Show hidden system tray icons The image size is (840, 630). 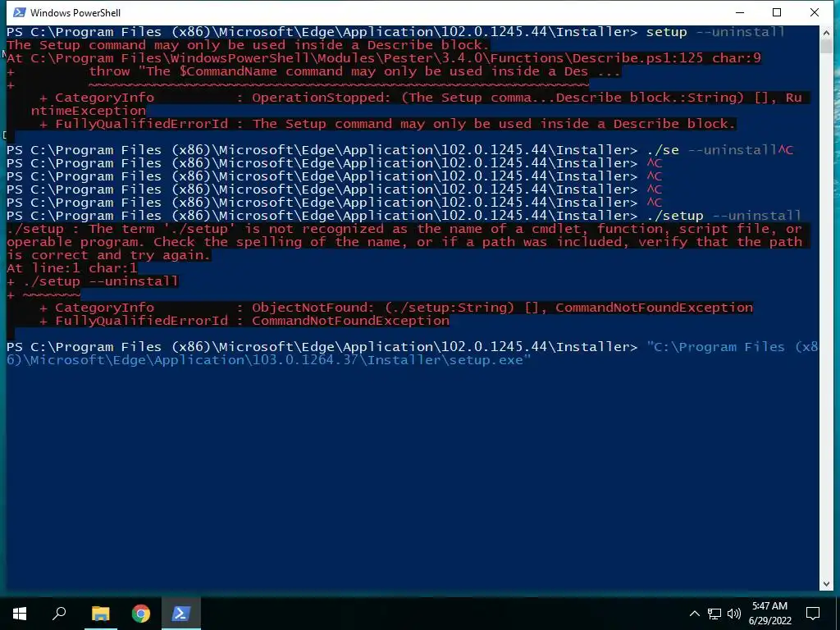pos(694,614)
